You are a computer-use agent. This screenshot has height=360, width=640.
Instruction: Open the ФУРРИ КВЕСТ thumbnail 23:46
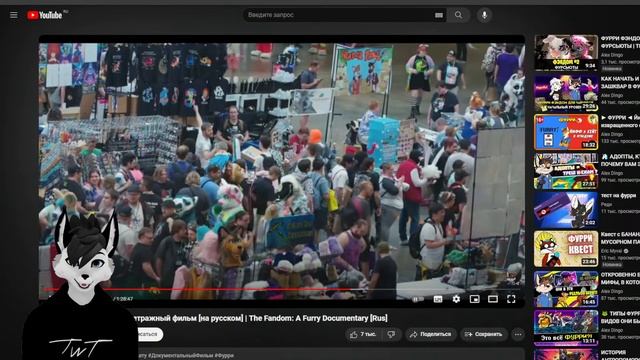click(566, 249)
